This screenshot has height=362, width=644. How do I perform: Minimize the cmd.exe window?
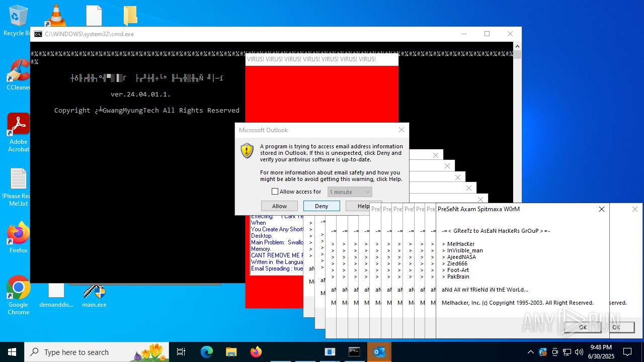[464, 34]
